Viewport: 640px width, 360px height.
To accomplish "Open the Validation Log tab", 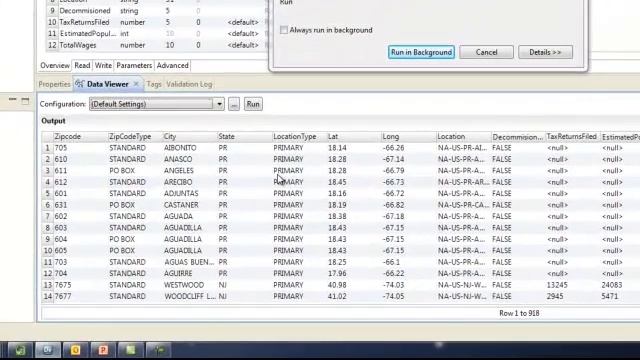I will 189,84.
